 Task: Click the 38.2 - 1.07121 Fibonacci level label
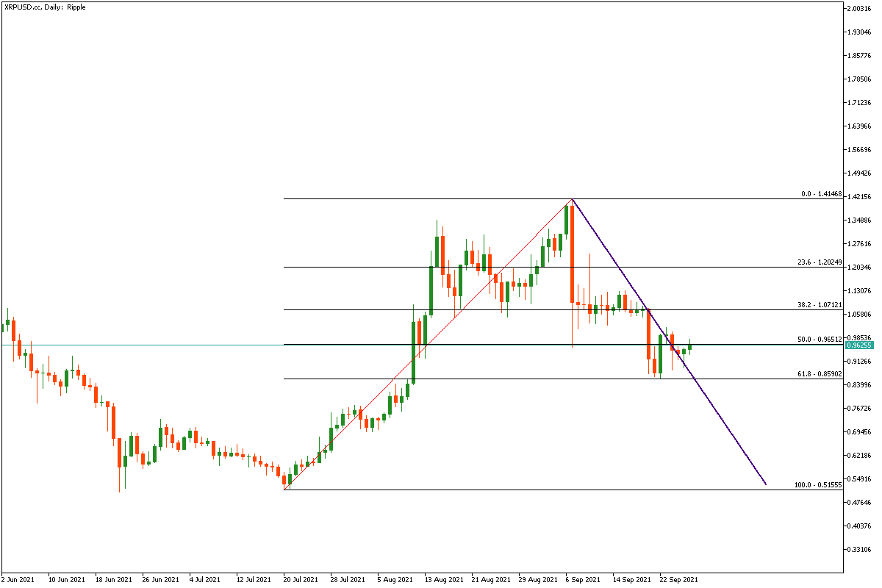tap(820, 305)
